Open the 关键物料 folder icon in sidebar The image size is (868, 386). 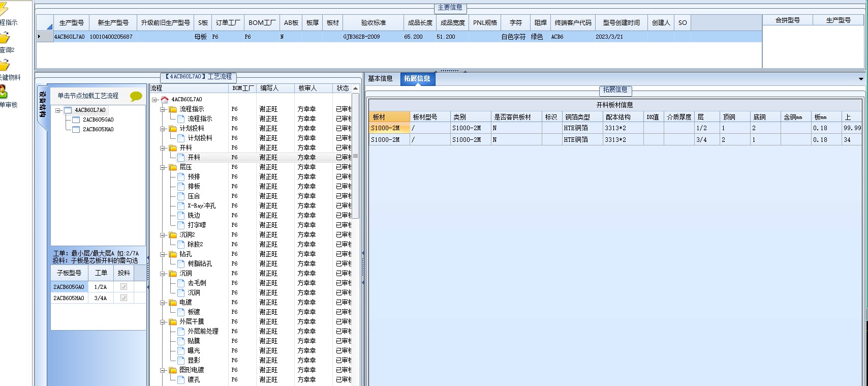click(x=4, y=65)
